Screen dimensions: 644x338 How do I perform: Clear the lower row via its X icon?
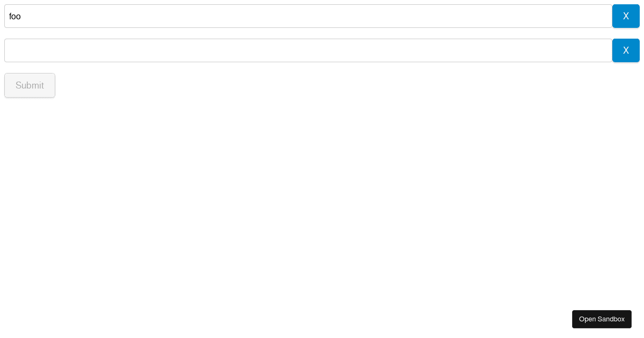click(626, 50)
